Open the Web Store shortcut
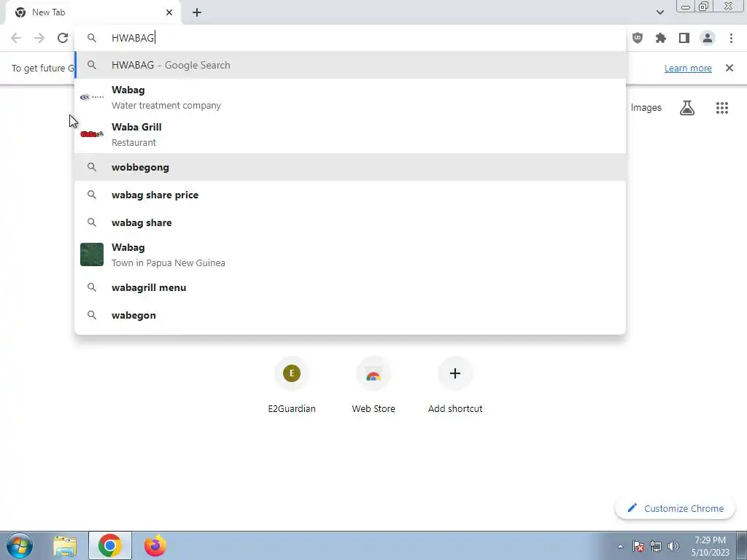 pos(373,385)
